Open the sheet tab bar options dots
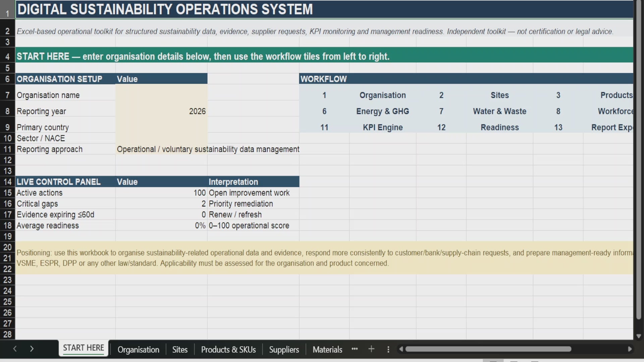Image resolution: width=644 pixels, height=362 pixels. (x=388, y=349)
